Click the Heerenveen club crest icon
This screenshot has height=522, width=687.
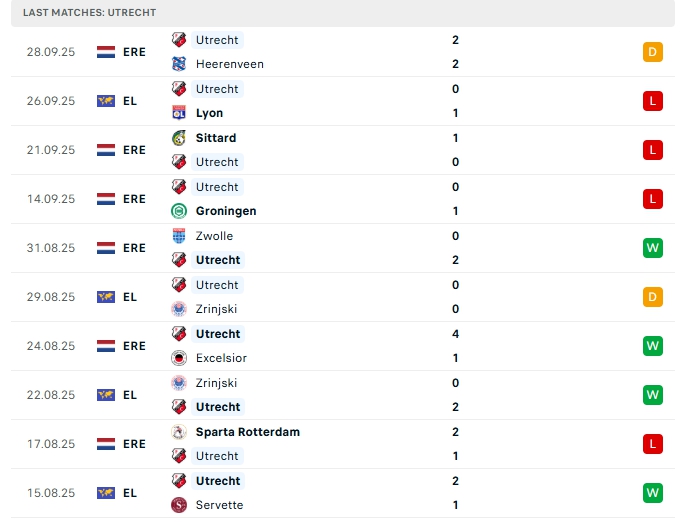pyautogui.click(x=179, y=64)
